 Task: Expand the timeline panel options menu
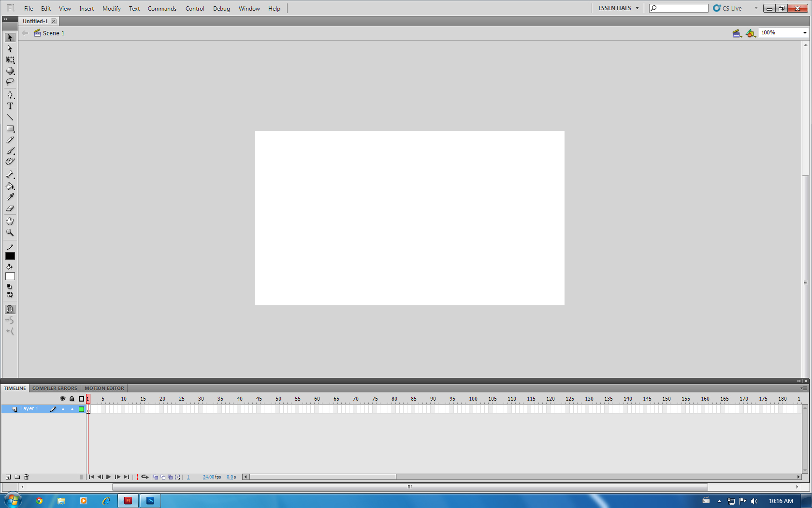pyautogui.click(x=804, y=388)
